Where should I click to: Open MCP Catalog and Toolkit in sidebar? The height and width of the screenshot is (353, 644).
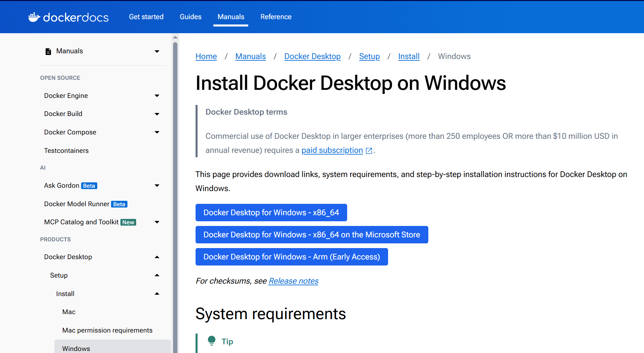pos(82,222)
